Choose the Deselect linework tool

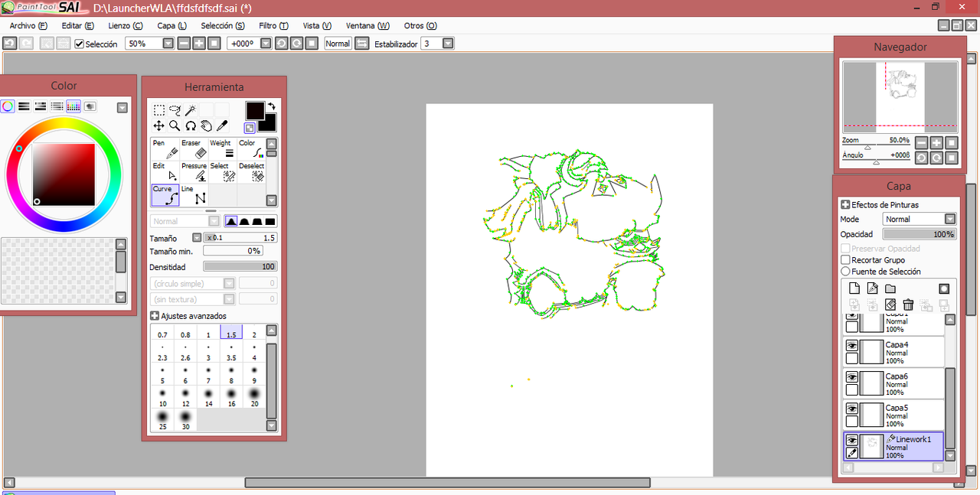(x=251, y=172)
